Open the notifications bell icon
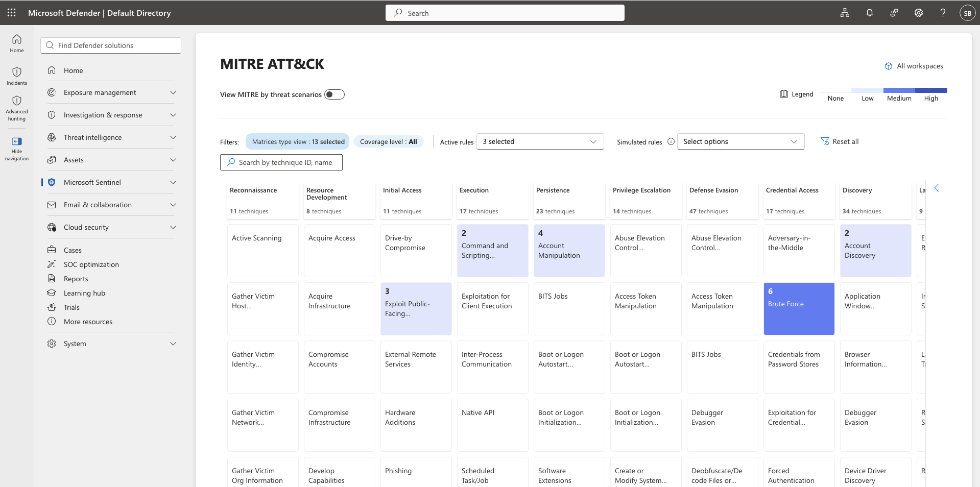This screenshot has height=487, width=980. (869, 13)
